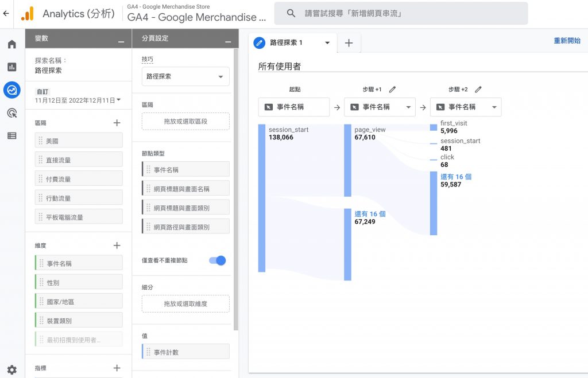This screenshot has width=588, height=378.
Task: Open the 技巧 路徑探索 dropdown
Action: point(185,76)
